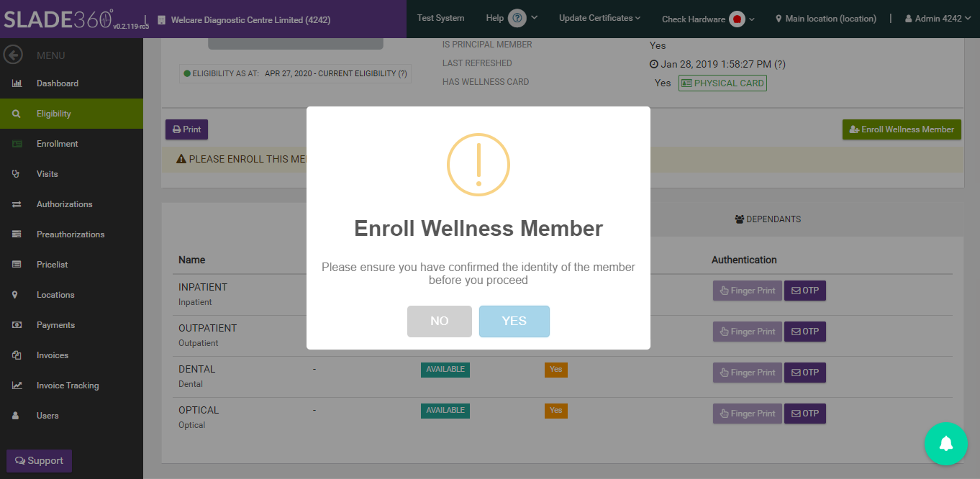This screenshot has width=980, height=479.
Task: Click the Physical Card badge
Action: [722, 83]
